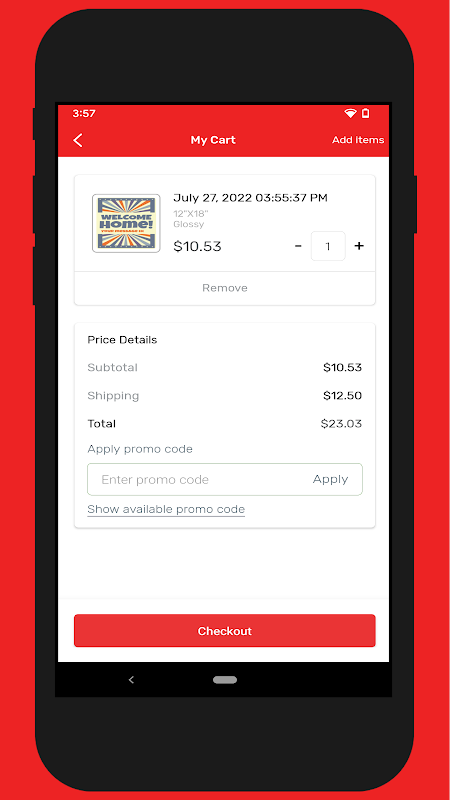Click Add Items in the header

click(358, 140)
